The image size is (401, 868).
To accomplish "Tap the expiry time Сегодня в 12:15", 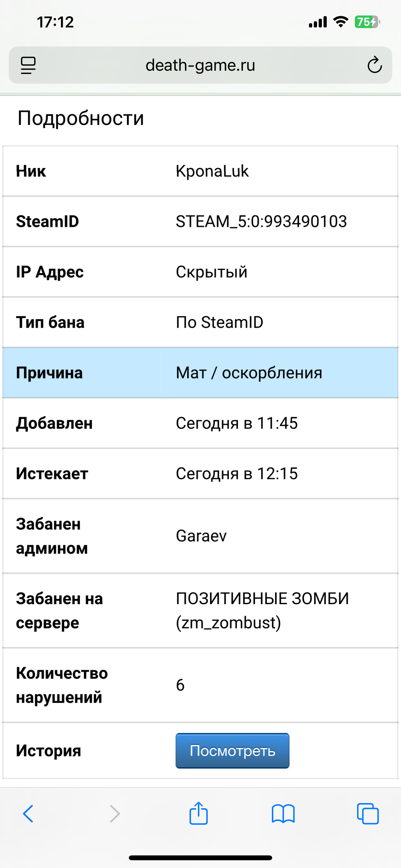I will coord(237,473).
